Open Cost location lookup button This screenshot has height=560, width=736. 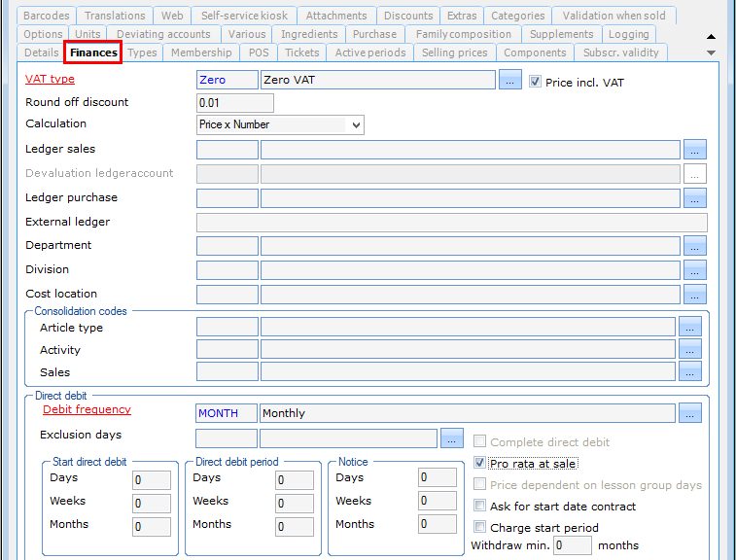pyautogui.click(x=694, y=295)
